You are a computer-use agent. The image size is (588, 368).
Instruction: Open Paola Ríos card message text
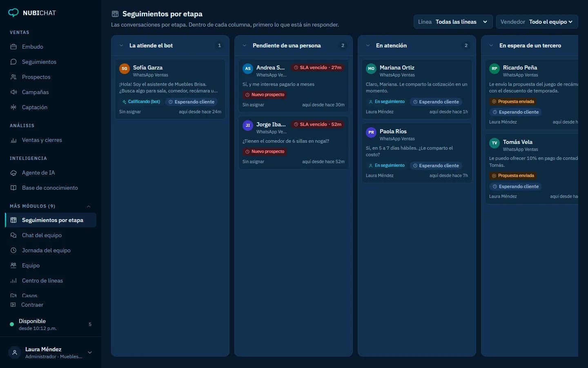coord(410,151)
